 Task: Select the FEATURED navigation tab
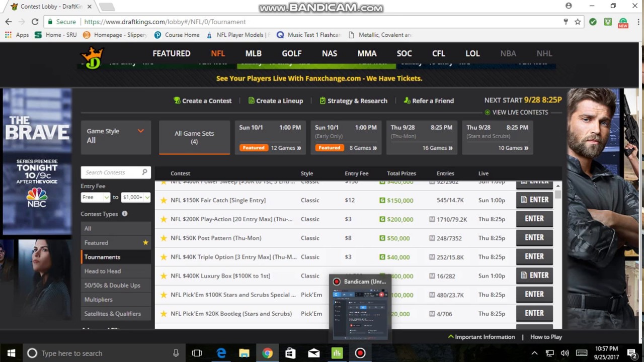coord(172,53)
